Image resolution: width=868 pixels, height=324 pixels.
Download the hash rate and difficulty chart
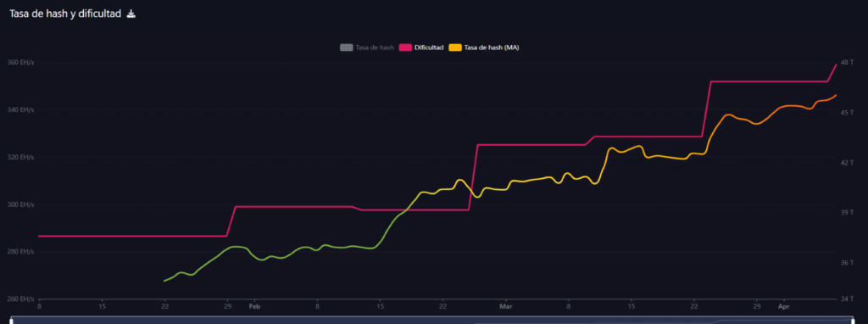131,14
